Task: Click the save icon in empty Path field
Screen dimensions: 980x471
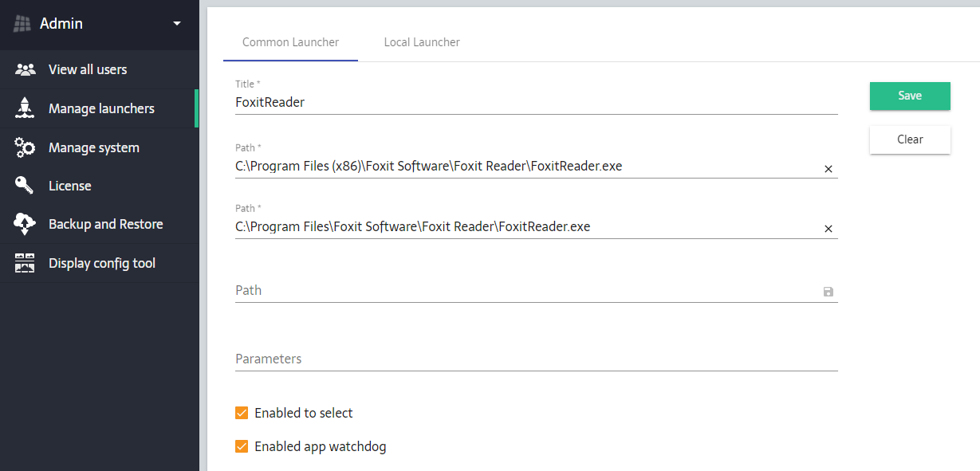Action: point(828,292)
